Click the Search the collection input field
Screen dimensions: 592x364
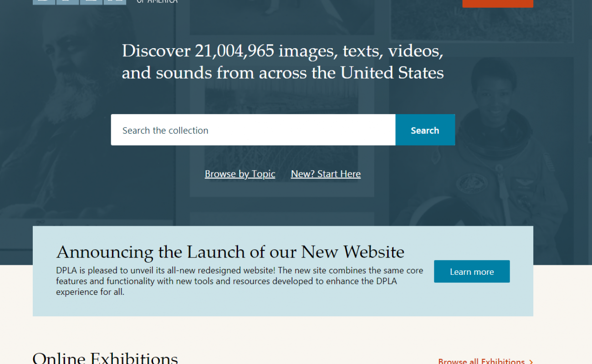click(x=253, y=130)
